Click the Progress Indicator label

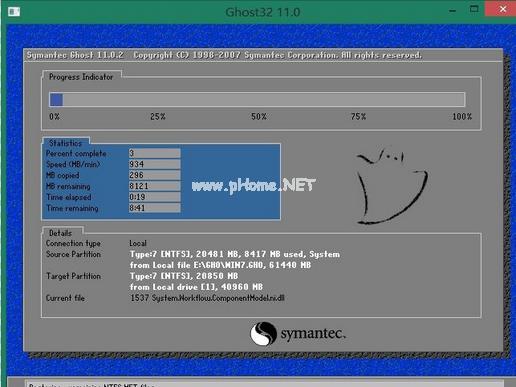(81, 77)
